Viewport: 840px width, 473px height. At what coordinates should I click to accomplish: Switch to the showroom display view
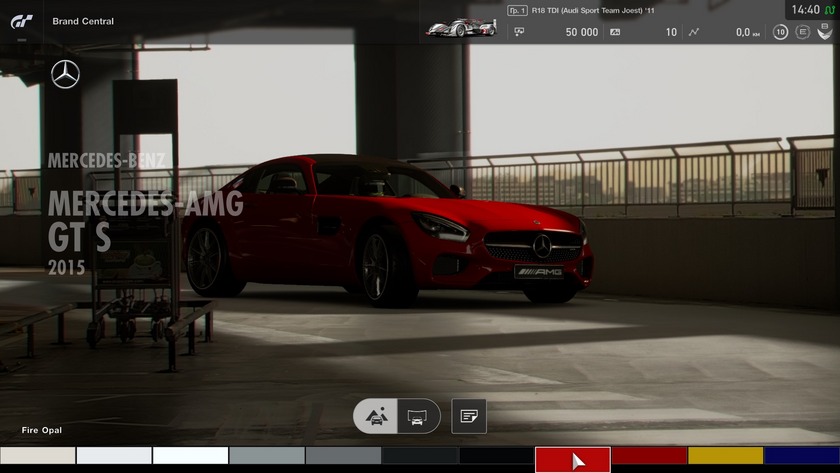(x=418, y=416)
